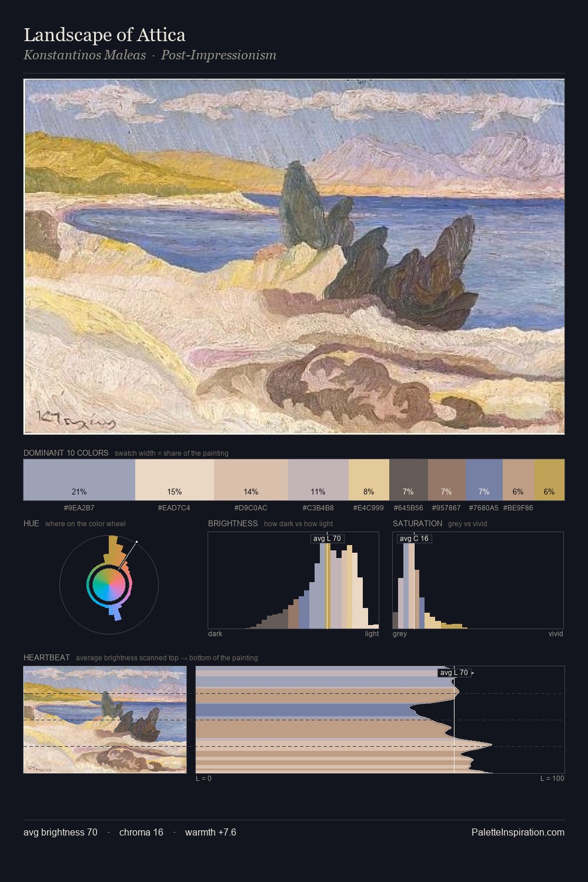Select the #BE9F86 tan swatch

pos(519,480)
